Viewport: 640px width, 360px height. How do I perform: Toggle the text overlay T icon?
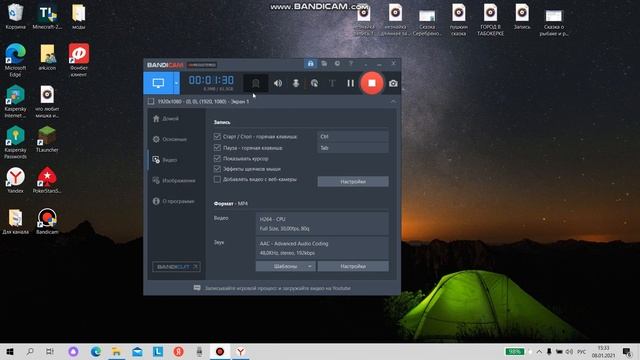[332, 83]
